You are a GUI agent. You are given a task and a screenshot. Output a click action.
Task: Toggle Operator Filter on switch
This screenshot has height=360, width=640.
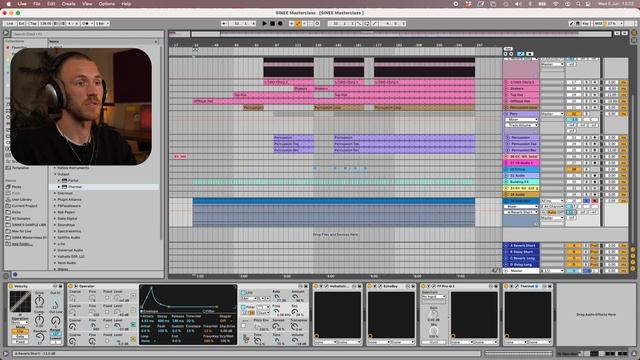tap(243, 307)
